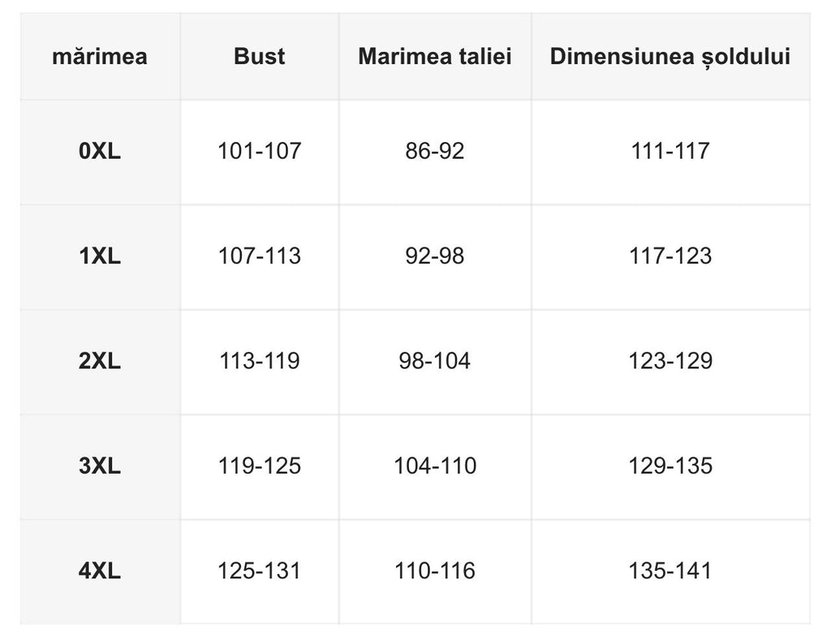Click the mărimea column header
Image resolution: width=831 pixels, height=644 pixels.
tap(100, 57)
